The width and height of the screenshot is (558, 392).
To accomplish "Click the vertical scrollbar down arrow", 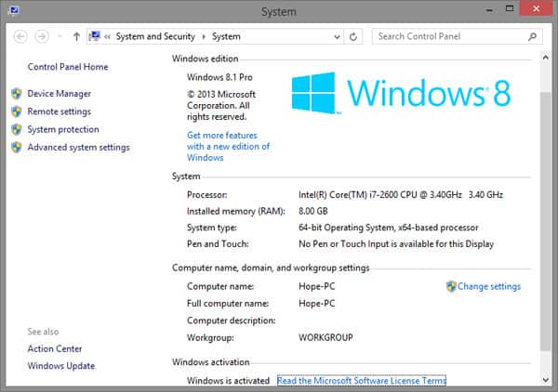I will (x=546, y=380).
